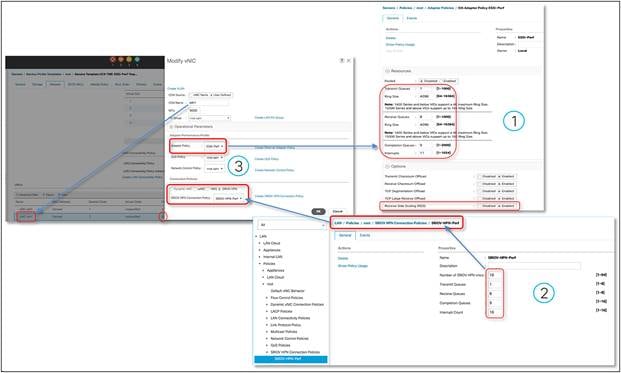Click teal status icon in dark header bar
The image size is (621, 373).
(x=137, y=60)
